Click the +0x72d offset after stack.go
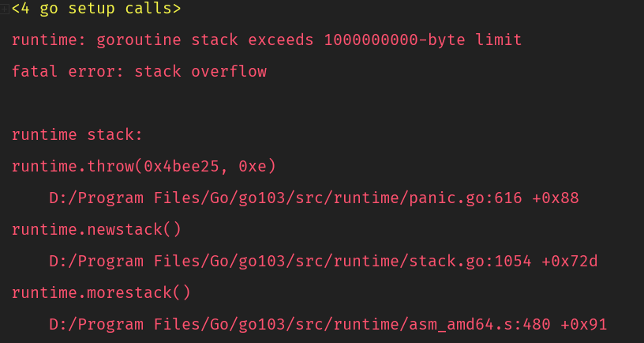This screenshot has height=343, width=644. pyautogui.click(x=570, y=261)
